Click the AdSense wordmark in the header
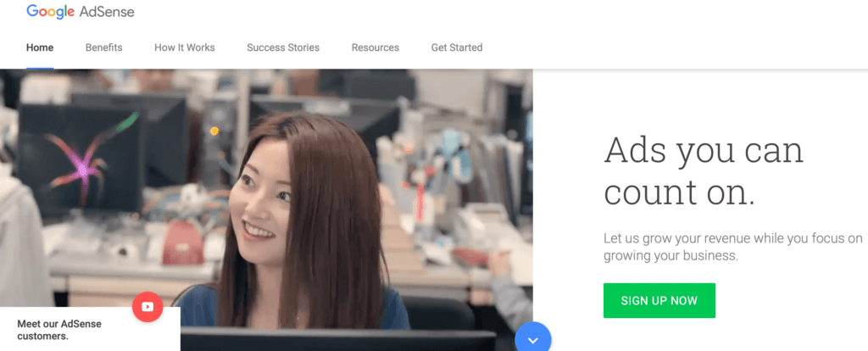The width and height of the screenshot is (868, 351). point(107,12)
